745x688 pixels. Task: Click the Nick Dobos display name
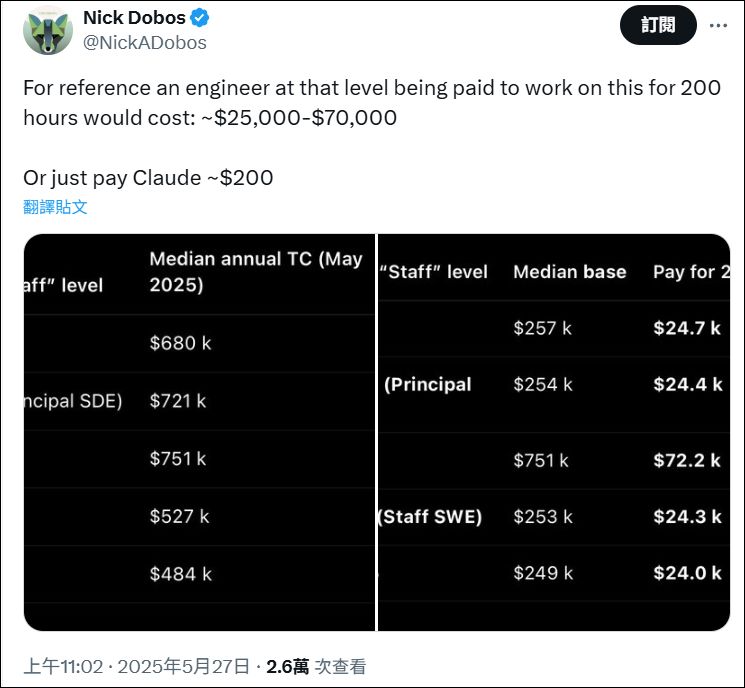134,18
